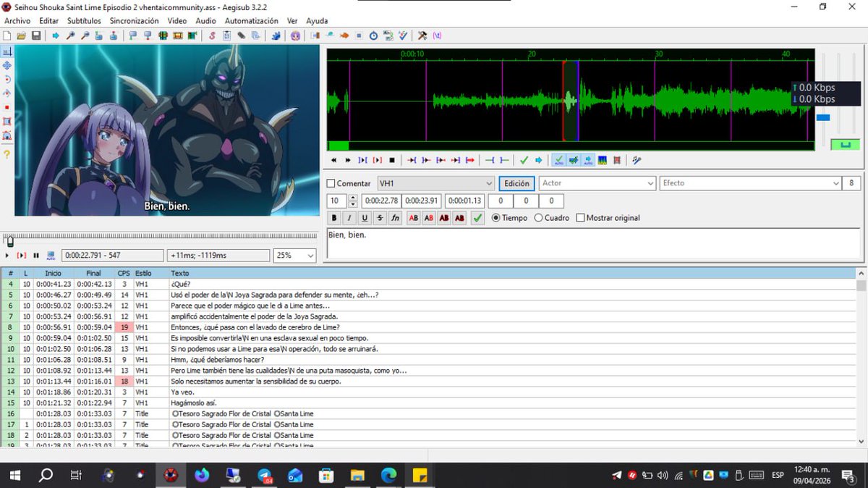
Task: Open the Actor combo box
Action: [x=597, y=183]
